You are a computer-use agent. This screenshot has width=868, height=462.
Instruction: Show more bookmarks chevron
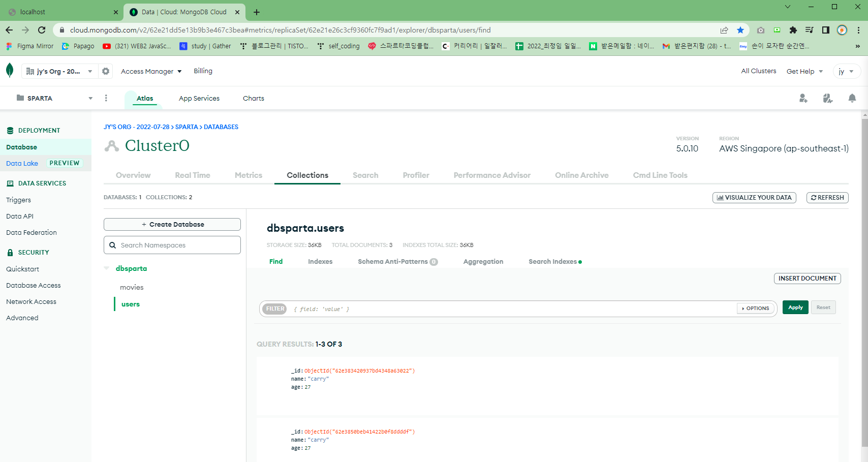pyautogui.click(x=858, y=46)
